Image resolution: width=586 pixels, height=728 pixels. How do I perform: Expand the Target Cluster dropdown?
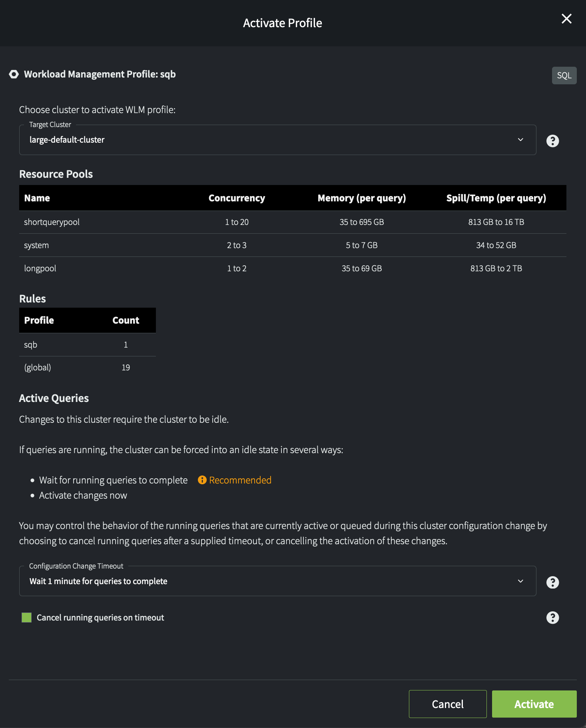(x=277, y=140)
